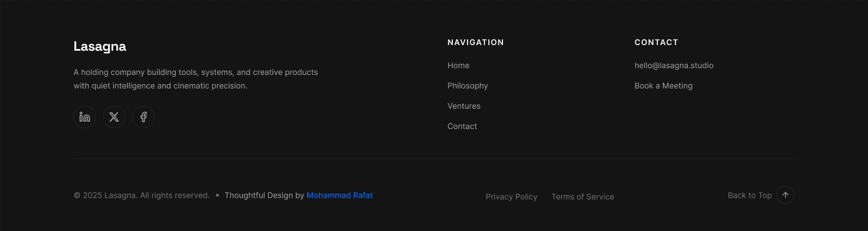Click the Back to Top text

749,196
